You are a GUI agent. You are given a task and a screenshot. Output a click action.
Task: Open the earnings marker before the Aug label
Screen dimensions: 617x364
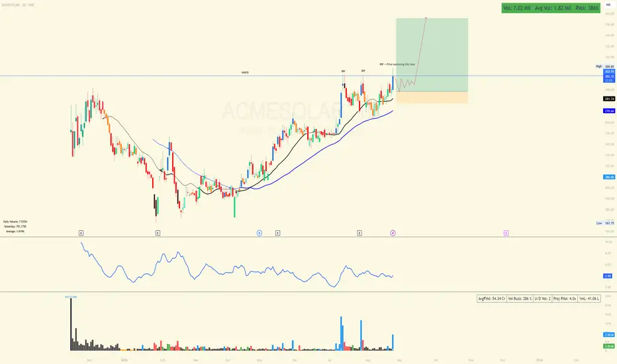(x=359, y=233)
